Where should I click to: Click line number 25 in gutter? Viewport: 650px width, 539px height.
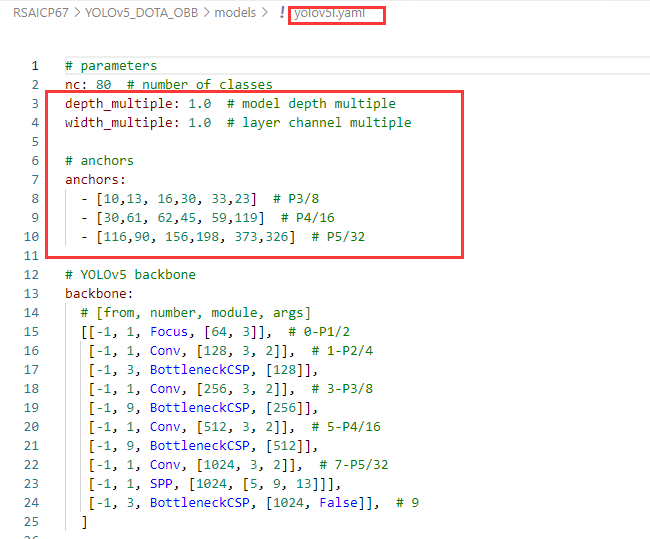pos(31,522)
